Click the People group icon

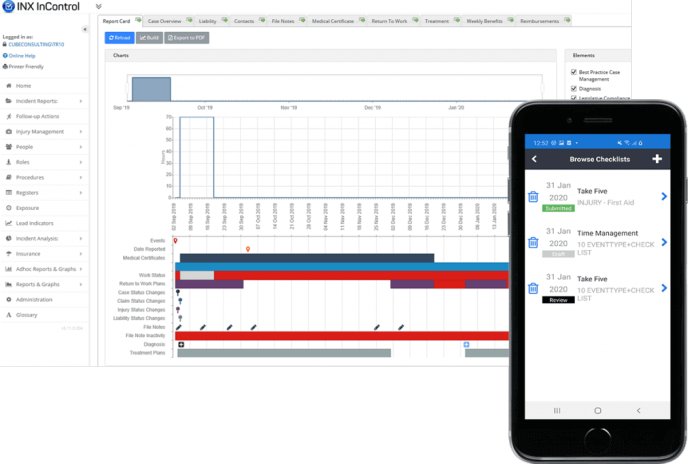coord(8,147)
